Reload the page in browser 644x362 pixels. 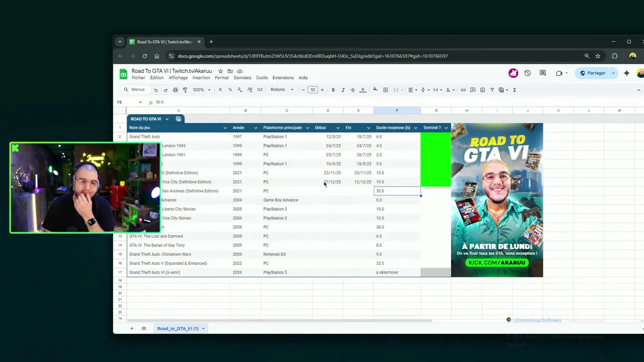click(144, 56)
